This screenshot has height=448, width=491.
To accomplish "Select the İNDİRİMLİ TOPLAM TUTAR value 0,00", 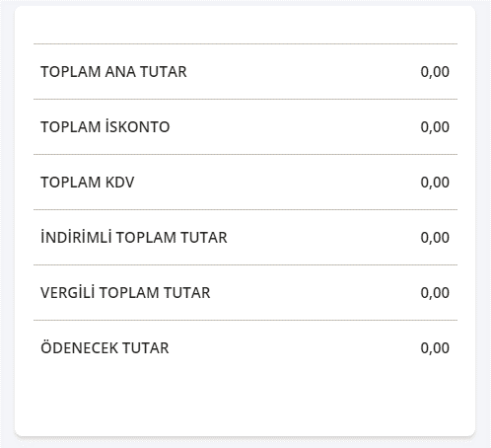I will tap(435, 238).
